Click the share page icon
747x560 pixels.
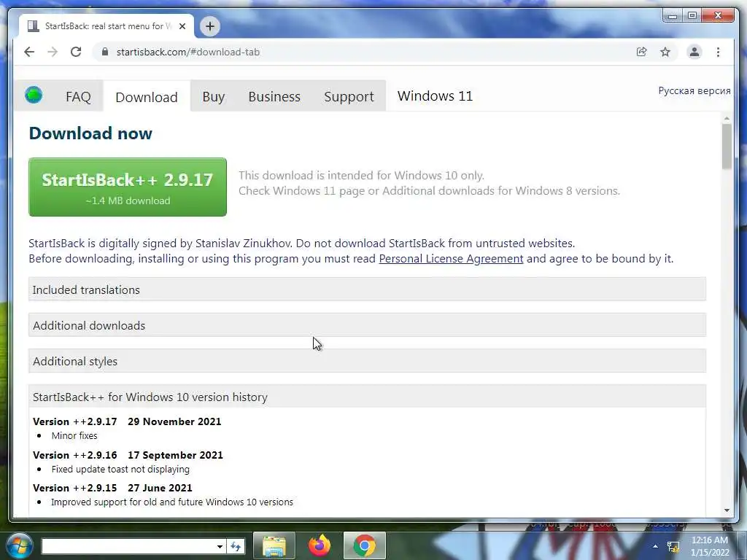point(642,52)
